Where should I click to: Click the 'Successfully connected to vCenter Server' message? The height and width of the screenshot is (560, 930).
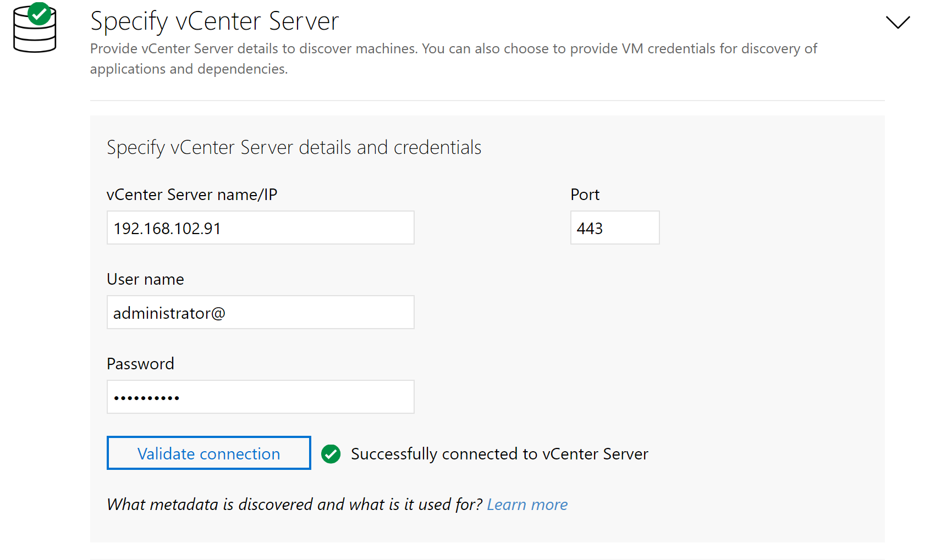click(x=499, y=454)
